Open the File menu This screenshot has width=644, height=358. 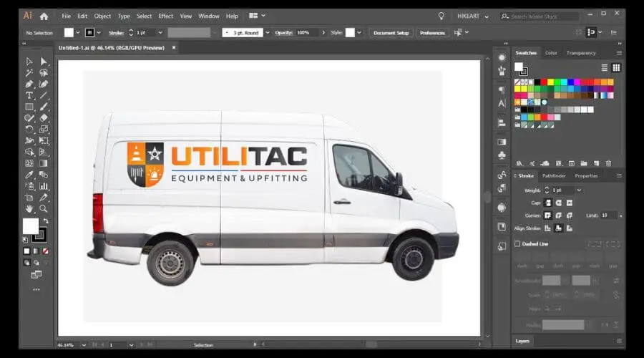(66, 16)
